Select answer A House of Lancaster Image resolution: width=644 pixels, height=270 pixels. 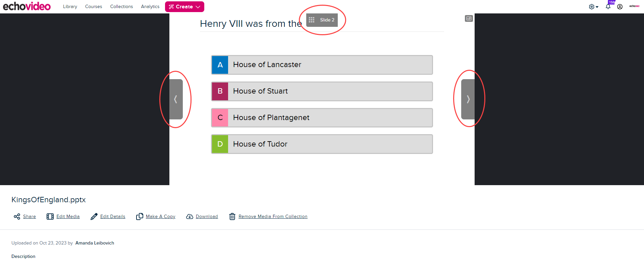coord(322,65)
